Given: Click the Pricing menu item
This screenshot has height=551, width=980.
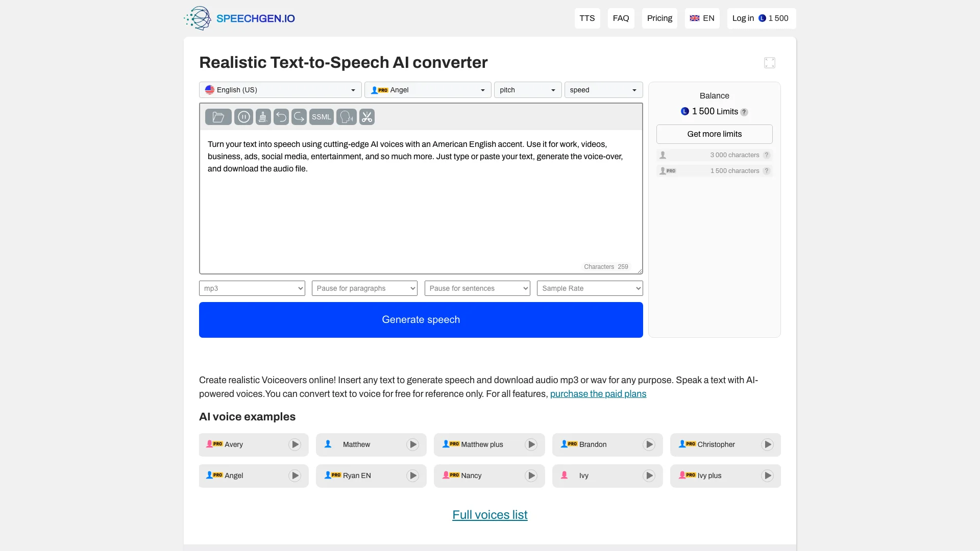Looking at the screenshot, I should point(659,18).
